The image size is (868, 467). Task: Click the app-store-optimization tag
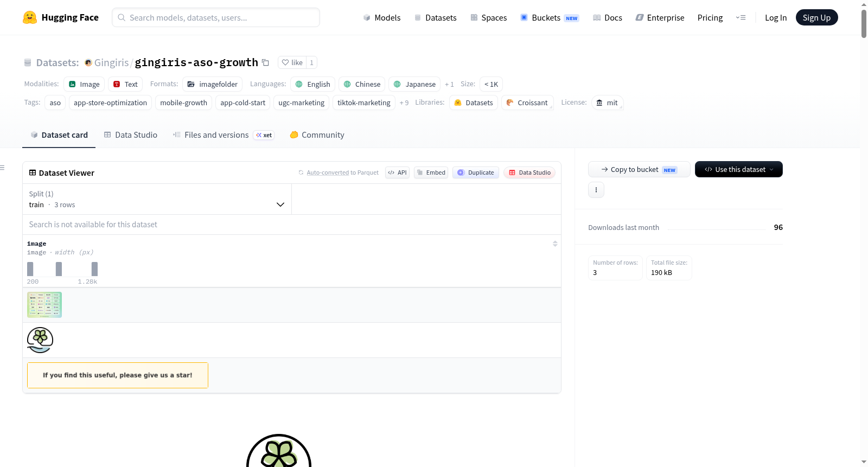110,103
